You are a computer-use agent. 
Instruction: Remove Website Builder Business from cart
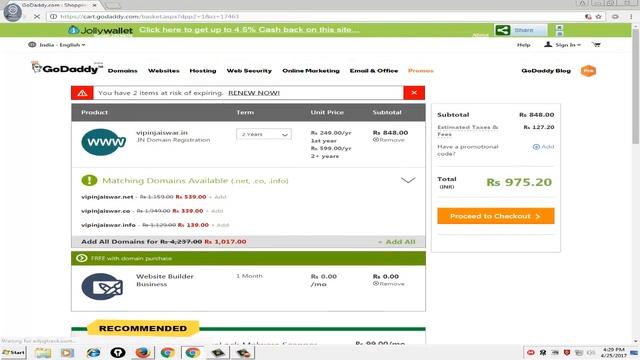click(x=389, y=284)
